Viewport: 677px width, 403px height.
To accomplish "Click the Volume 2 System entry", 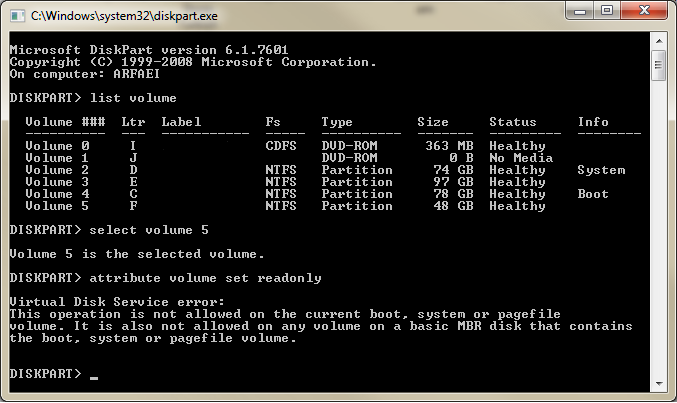I will [x=601, y=170].
